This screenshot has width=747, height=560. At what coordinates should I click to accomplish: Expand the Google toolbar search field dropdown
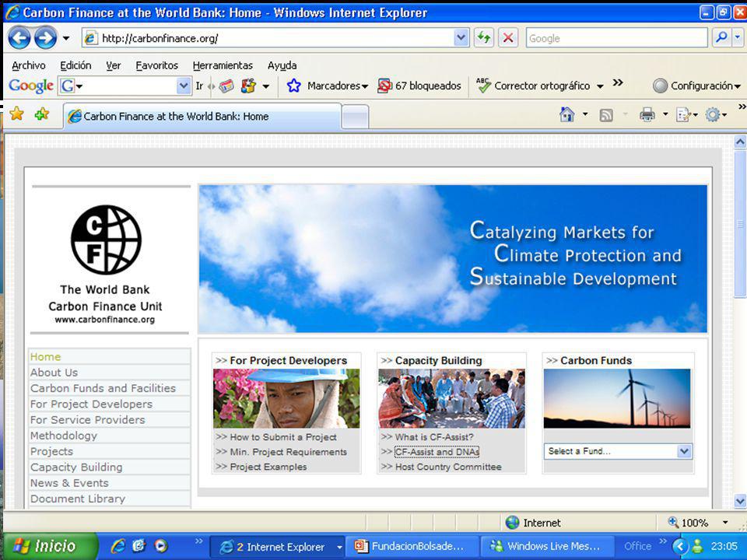pyautogui.click(x=184, y=86)
